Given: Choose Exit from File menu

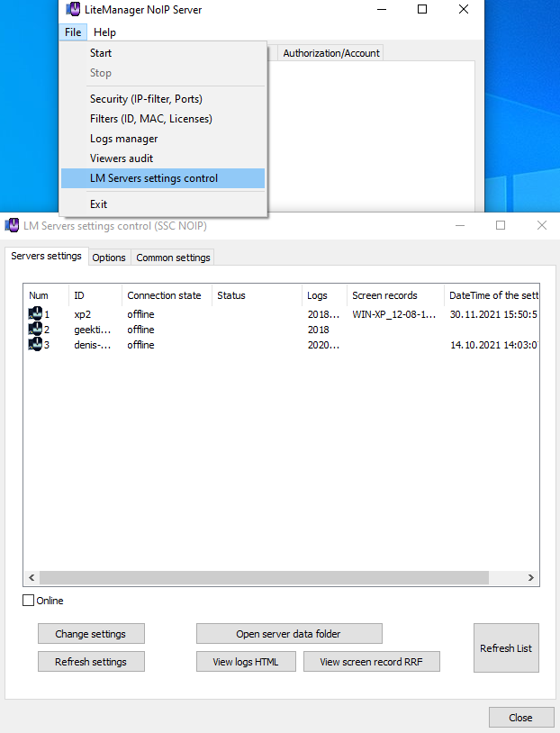Looking at the screenshot, I should point(163,204).
